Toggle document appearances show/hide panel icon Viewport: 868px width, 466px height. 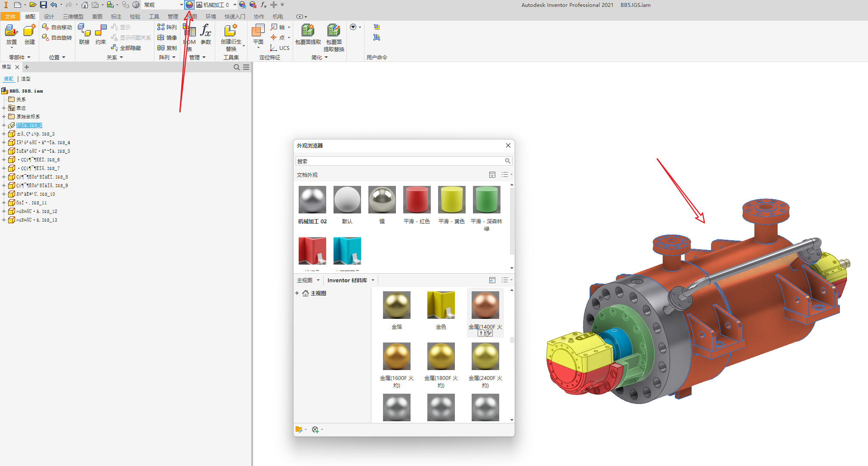coord(492,175)
